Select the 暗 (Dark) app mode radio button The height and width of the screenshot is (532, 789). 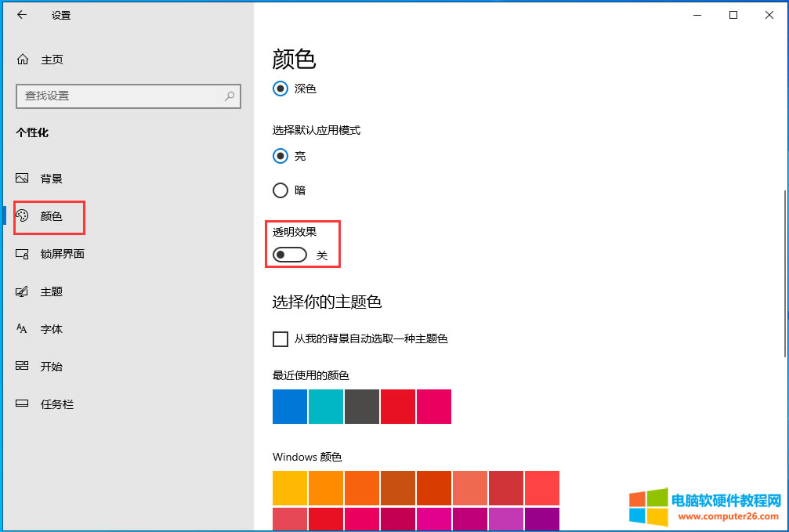click(x=280, y=190)
